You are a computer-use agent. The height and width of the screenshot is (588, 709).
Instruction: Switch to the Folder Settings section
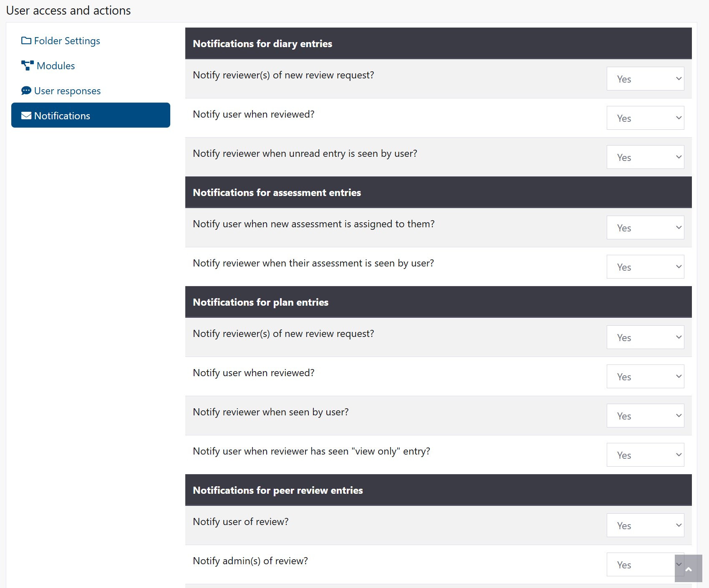point(67,40)
